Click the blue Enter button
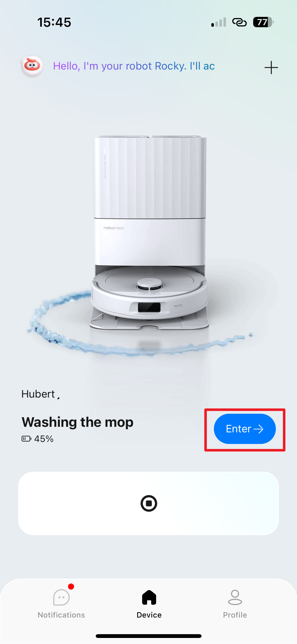This screenshot has height=644, width=297. (x=245, y=429)
